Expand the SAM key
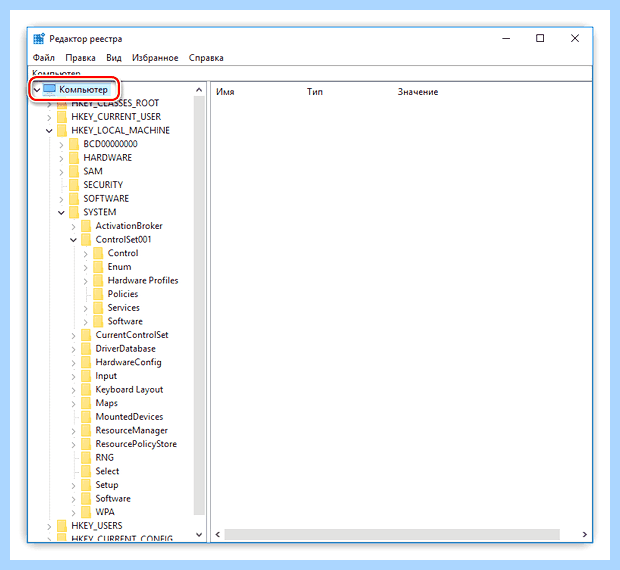620x570 pixels. coord(61,172)
